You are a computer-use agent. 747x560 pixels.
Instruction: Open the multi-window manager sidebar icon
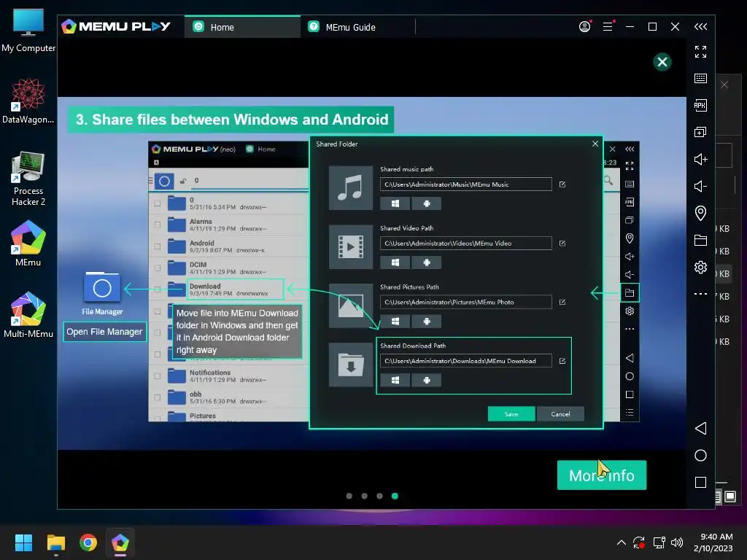tap(700, 132)
